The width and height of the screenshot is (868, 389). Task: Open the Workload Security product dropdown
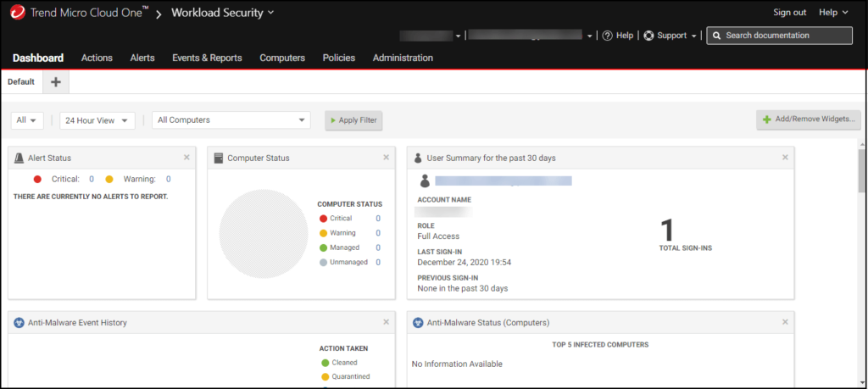coord(223,12)
